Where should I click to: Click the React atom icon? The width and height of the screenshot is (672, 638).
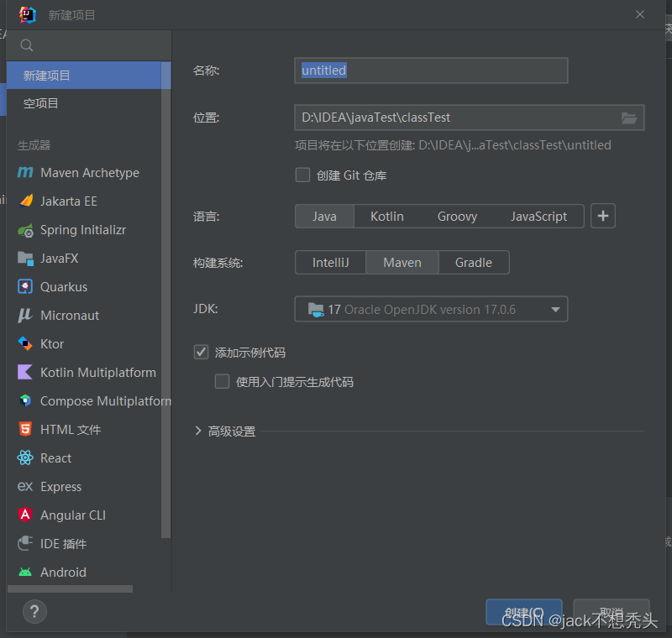pos(25,458)
